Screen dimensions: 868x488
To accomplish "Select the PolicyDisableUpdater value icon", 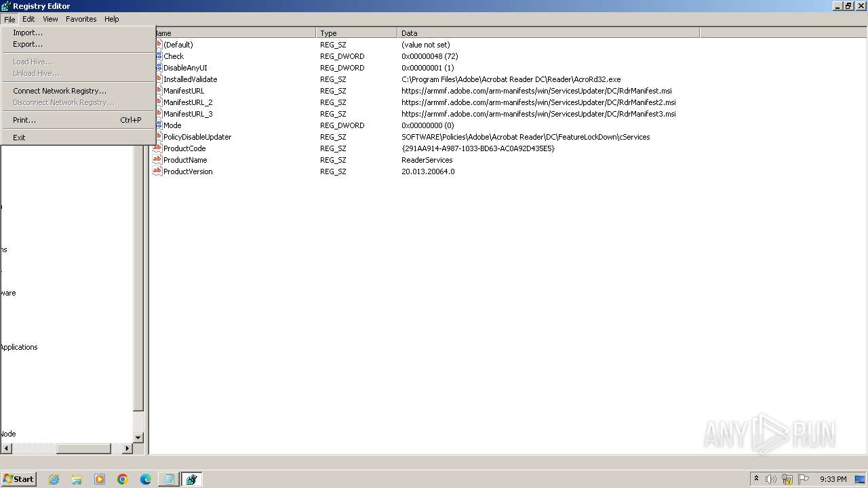I will (x=159, y=137).
